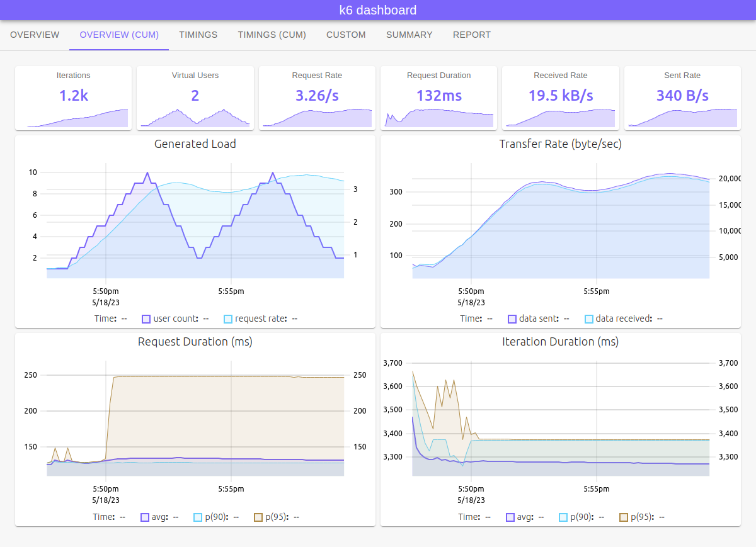This screenshot has width=756, height=547.
Task: Click the Transfer Rate (byte/sec) chart title
Action: coord(561,144)
